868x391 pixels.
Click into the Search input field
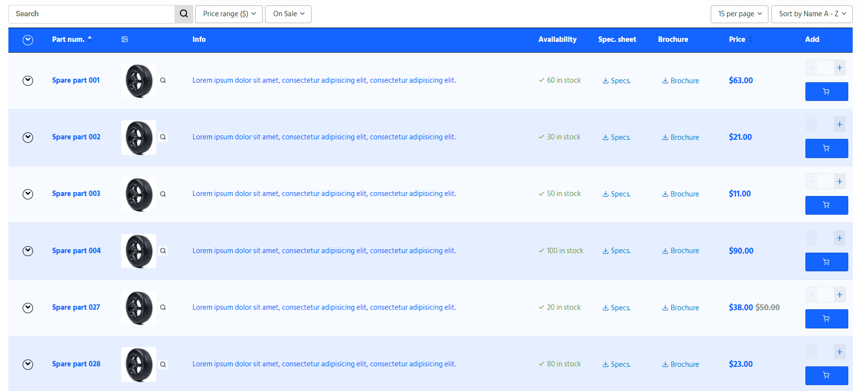91,14
